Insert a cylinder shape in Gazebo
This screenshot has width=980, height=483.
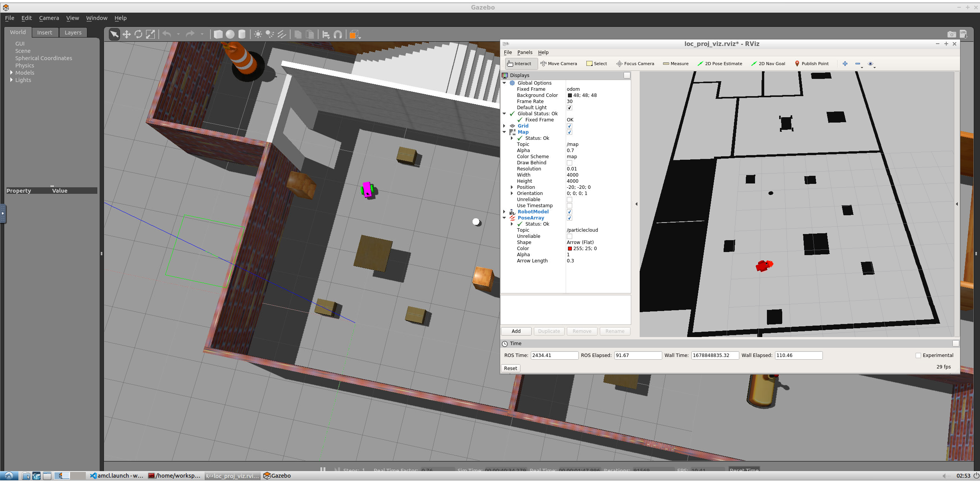[x=242, y=34]
